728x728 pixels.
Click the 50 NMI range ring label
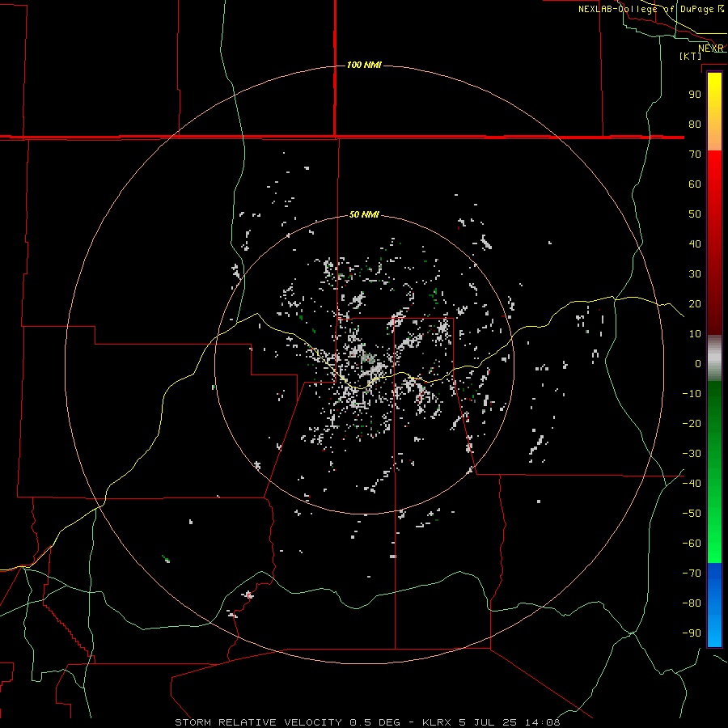pos(364,214)
